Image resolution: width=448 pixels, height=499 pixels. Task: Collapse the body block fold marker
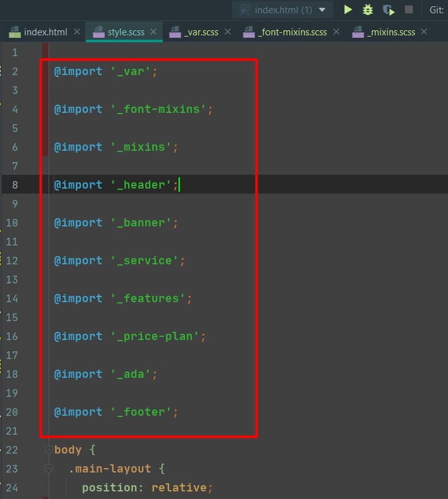point(49,450)
